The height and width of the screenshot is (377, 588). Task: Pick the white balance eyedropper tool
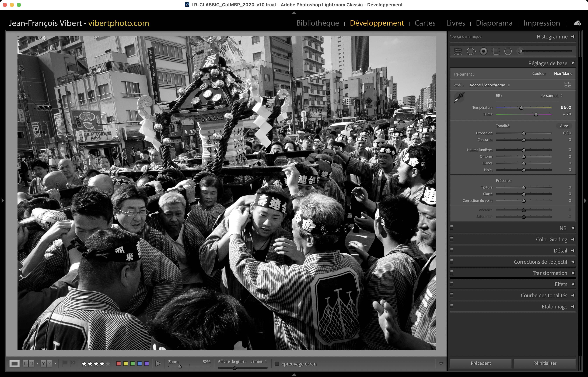coord(459,97)
